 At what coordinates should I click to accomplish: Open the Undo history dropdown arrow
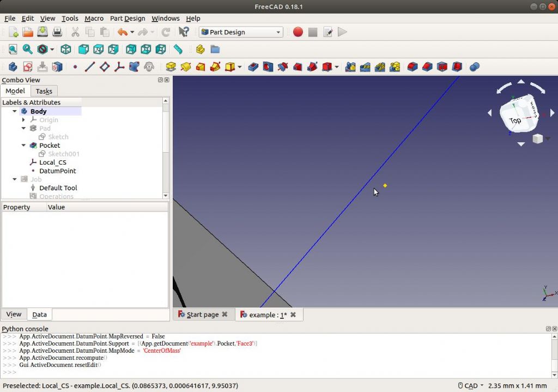pos(132,32)
